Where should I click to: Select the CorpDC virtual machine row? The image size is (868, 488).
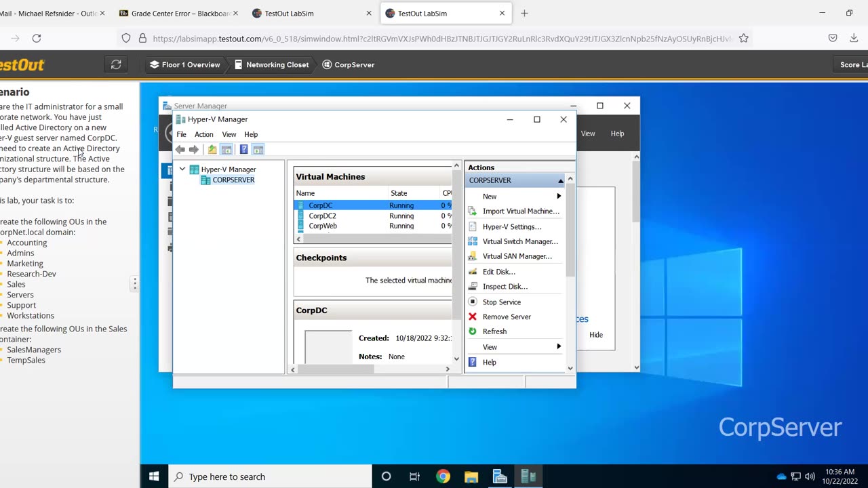point(374,205)
